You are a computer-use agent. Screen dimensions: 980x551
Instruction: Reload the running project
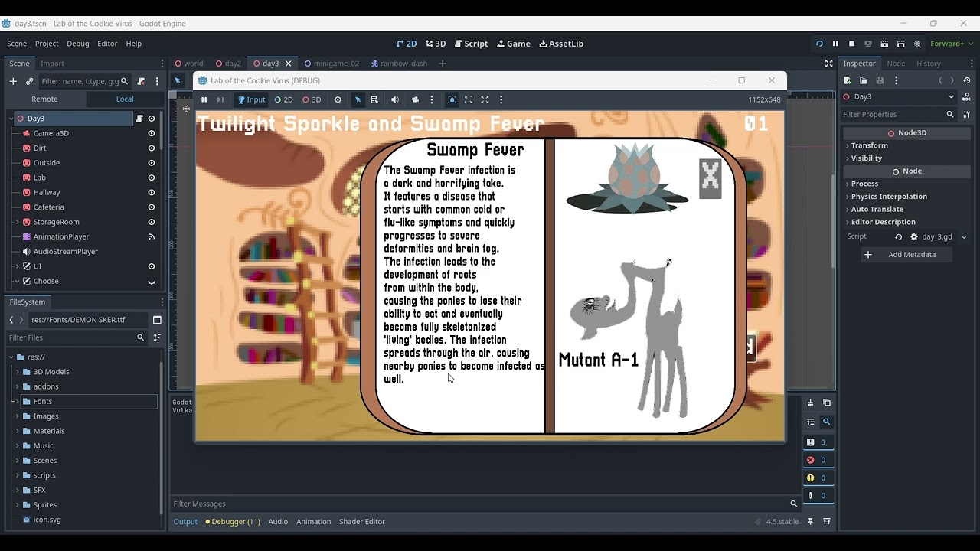click(x=819, y=44)
